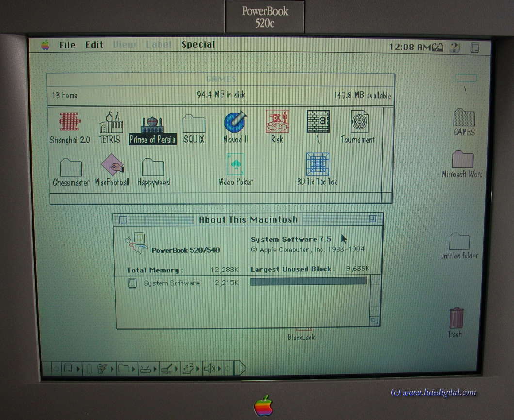Click the BlackJack label below About window
The image size is (514, 420).
point(301,337)
